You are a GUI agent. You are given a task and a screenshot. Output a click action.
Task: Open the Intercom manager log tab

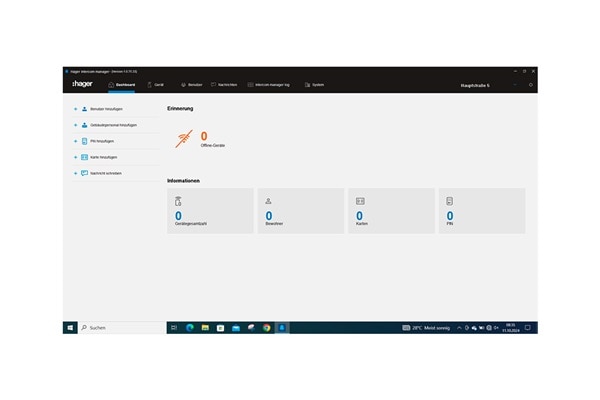[x=268, y=85]
